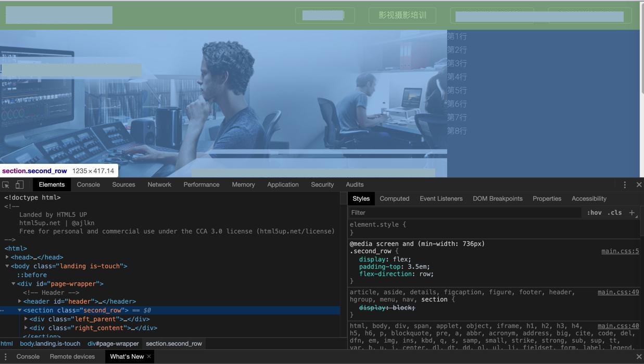Image resolution: width=644 pixels, height=364 pixels.
Task: Open the Sources tab
Action: pos(123,185)
